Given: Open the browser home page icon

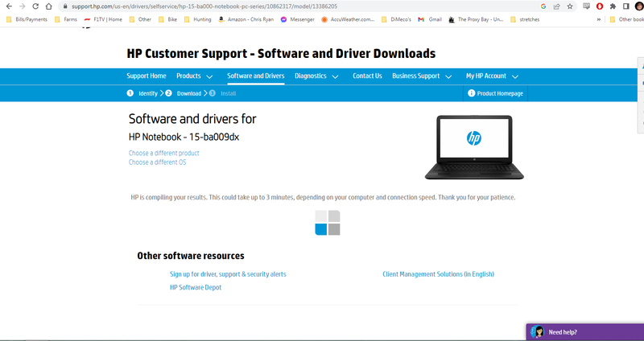Looking at the screenshot, I should click(48, 6).
